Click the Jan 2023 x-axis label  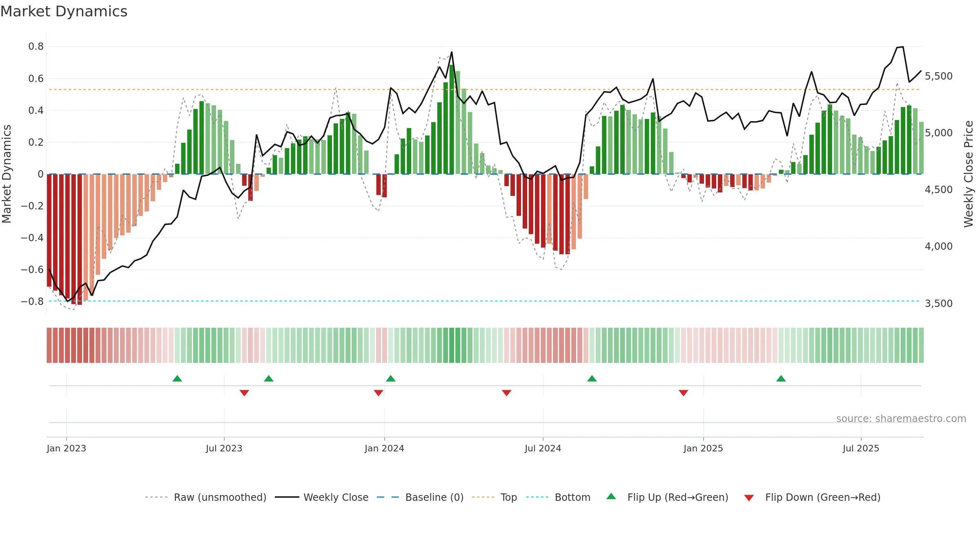pos(66,448)
